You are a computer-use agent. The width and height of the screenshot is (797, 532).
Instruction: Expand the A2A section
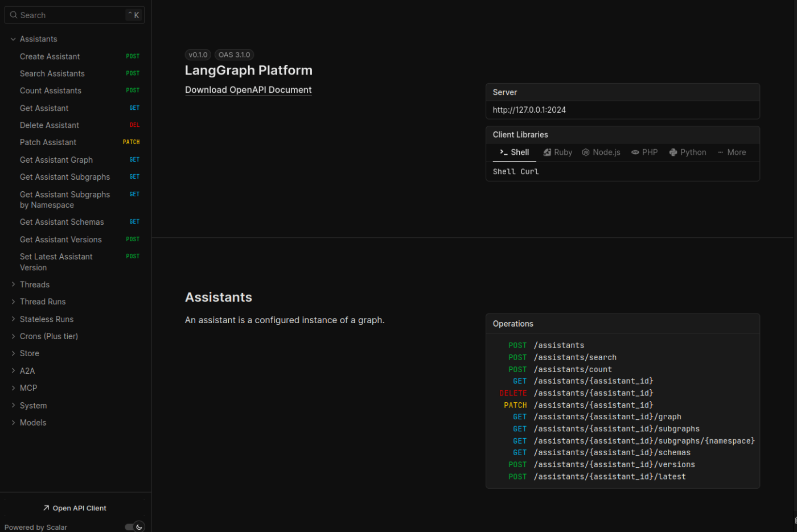[13, 371]
